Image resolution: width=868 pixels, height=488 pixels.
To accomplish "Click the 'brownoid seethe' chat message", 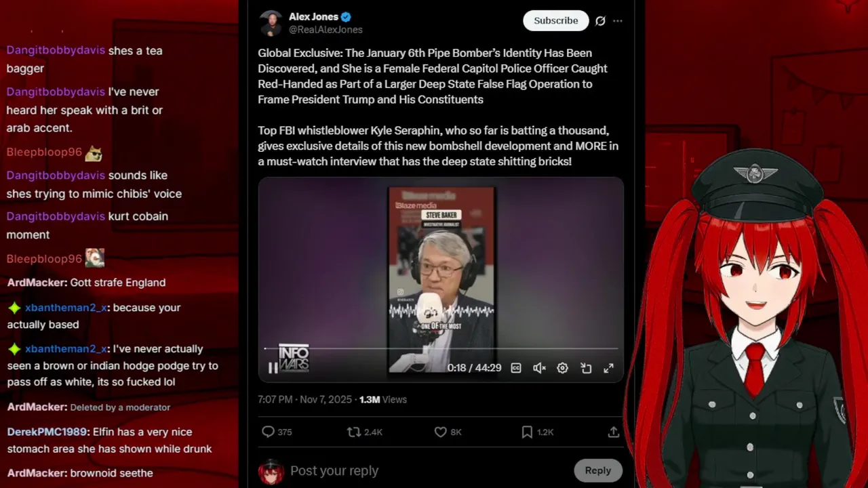I will click(111, 473).
